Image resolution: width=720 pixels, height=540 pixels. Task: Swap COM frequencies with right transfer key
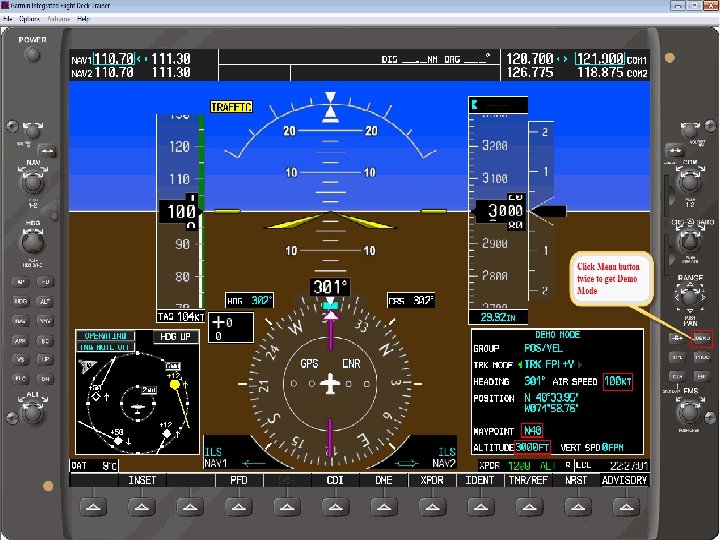pos(675,150)
